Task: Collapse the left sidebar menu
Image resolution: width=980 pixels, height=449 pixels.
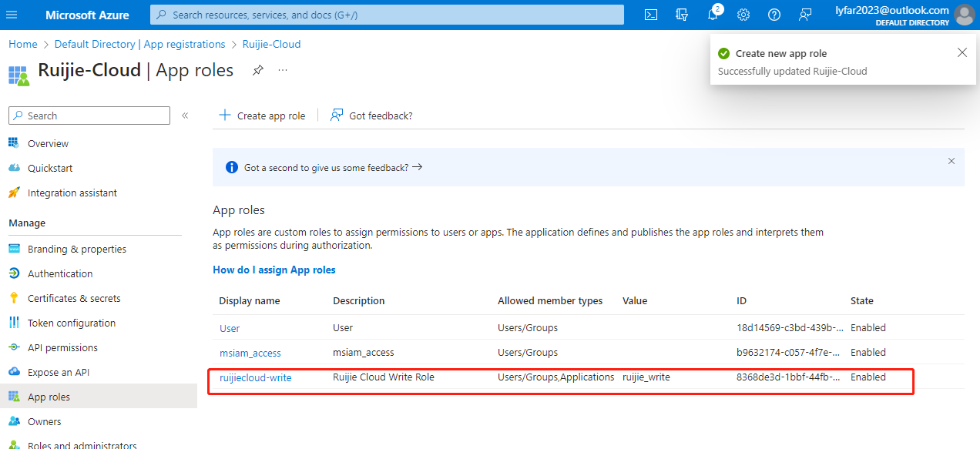Action: pyautogui.click(x=185, y=116)
